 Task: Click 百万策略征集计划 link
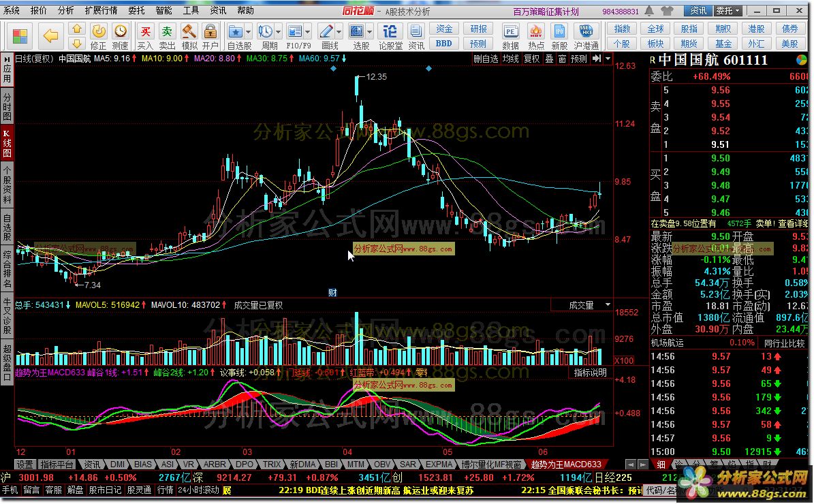546,11
